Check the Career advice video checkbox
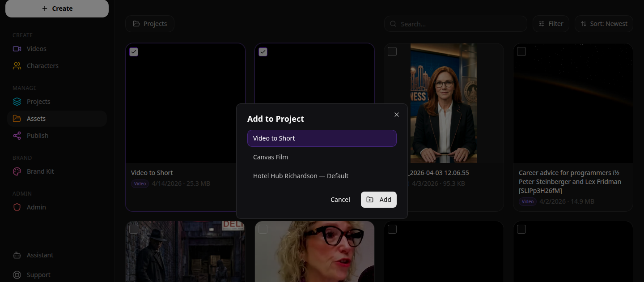Image resolution: width=644 pixels, height=282 pixels. [x=521, y=52]
